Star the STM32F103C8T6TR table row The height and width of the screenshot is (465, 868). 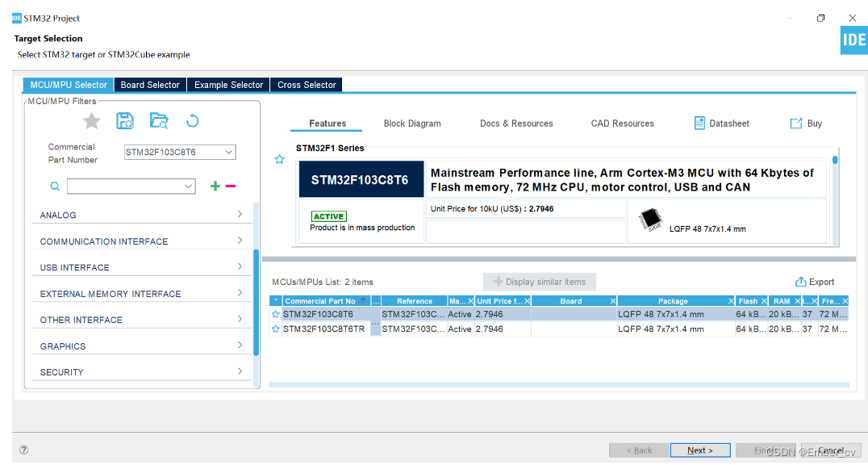(276, 329)
